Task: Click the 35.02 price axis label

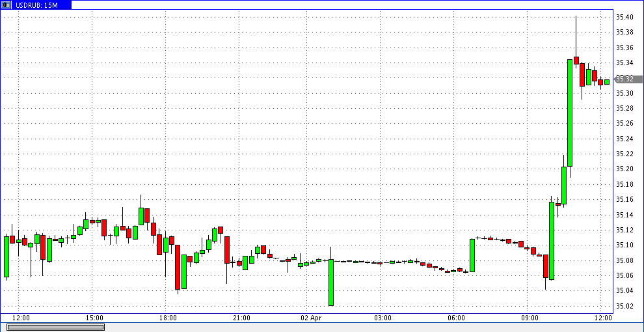Action: [624, 307]
